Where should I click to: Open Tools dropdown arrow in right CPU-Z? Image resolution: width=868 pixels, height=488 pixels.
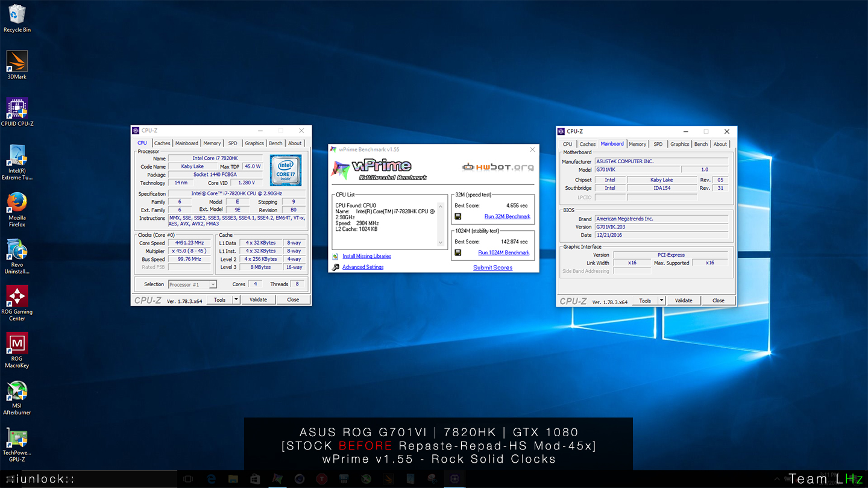point(662,301)
